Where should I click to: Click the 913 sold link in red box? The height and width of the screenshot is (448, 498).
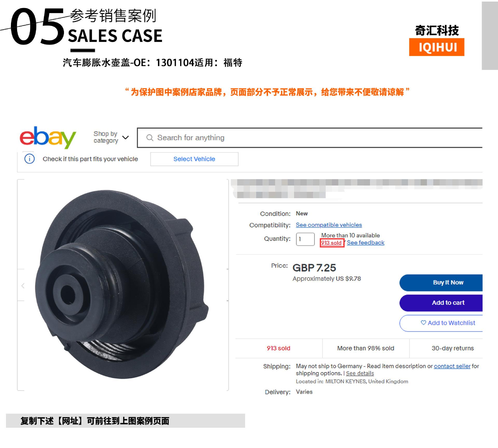tap(332, 243)
